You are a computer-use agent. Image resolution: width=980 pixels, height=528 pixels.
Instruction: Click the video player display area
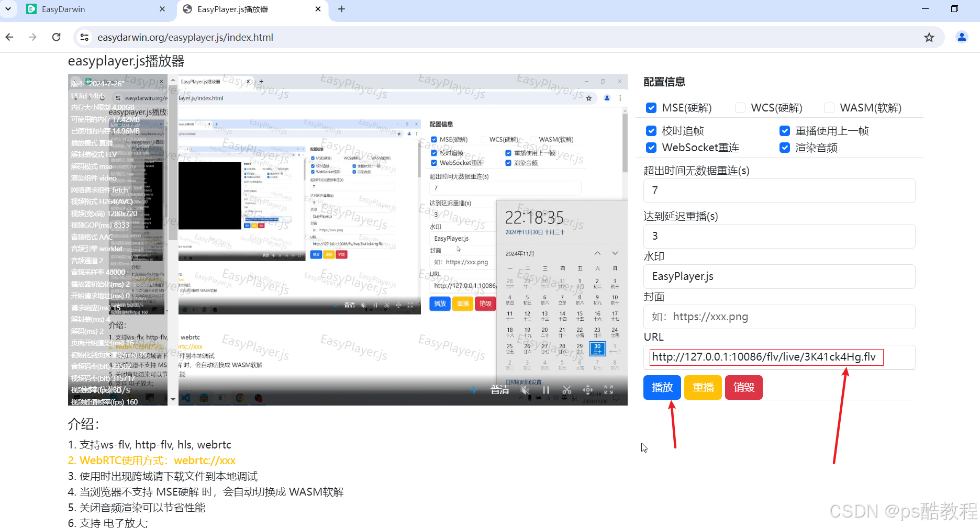[x=348, y=240]
